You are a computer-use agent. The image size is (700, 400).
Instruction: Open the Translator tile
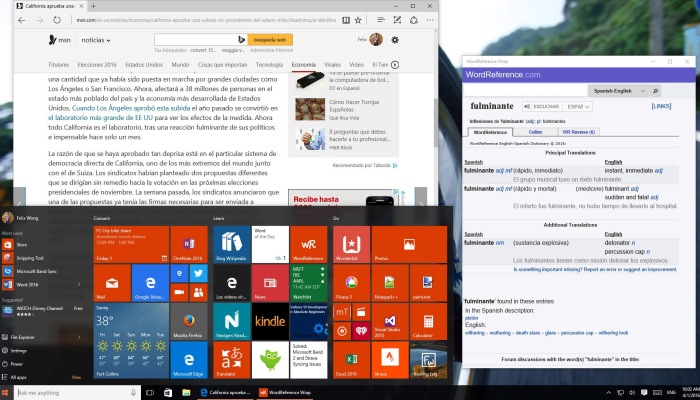[x=232, y=360]
